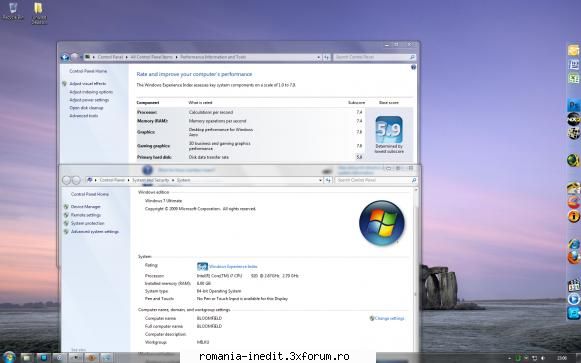581x363 pixels.
Task: Click the 5.9 base score badge
Action: click(389, 129)
